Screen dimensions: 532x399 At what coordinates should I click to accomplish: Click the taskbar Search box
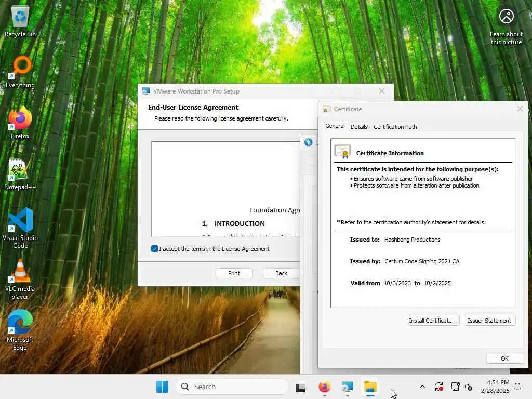232,387
